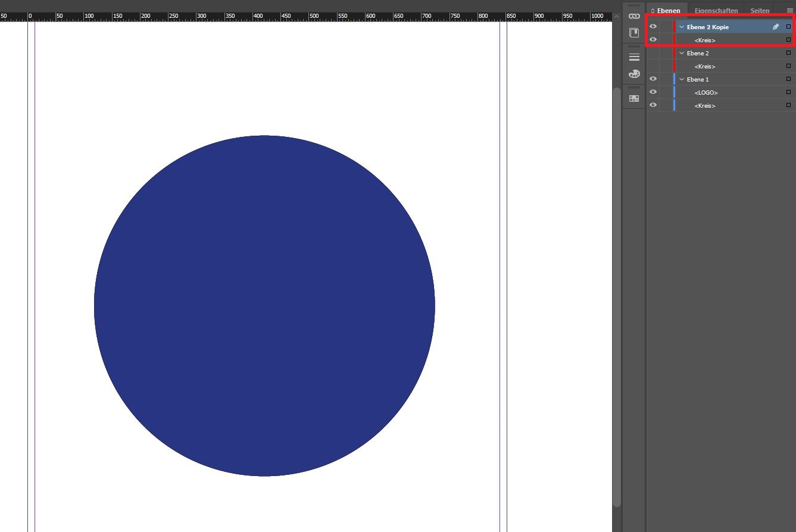Open the Ebenen panel flyout menu

click(x=789, y=11)
